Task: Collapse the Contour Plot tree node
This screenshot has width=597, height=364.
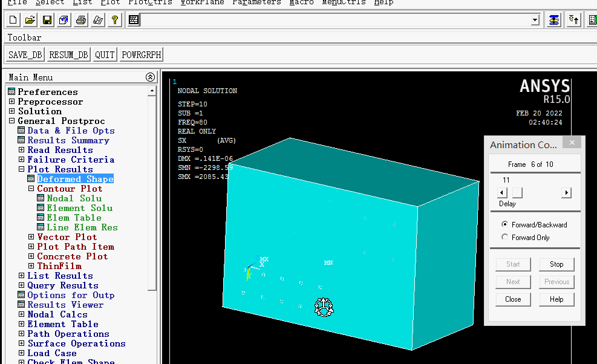Action: (31, 189)
